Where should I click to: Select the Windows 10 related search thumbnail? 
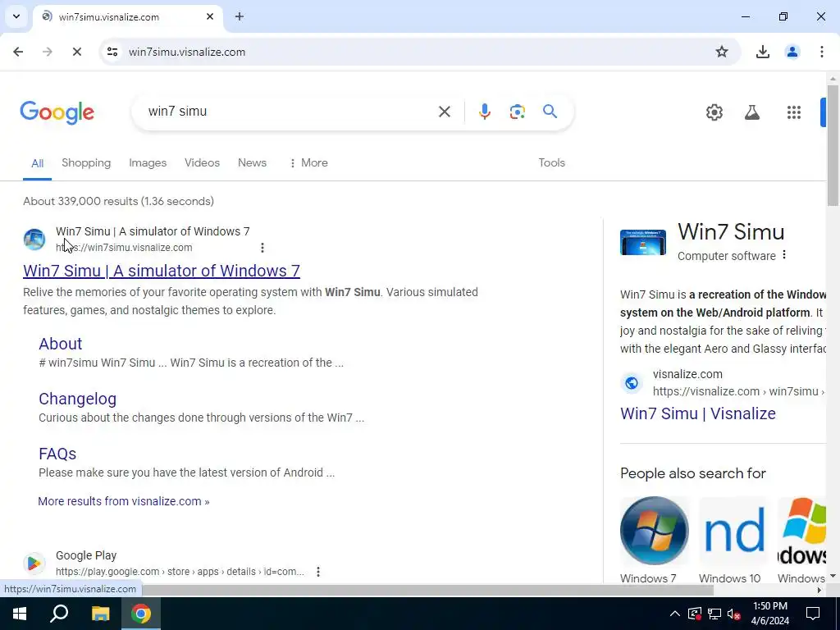(734, 531)
